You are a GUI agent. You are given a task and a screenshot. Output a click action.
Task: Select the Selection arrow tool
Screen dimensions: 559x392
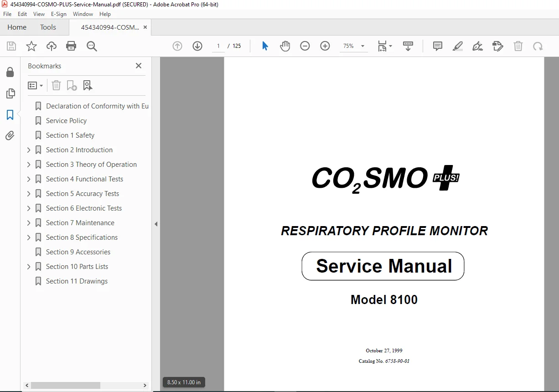[265, 46]
